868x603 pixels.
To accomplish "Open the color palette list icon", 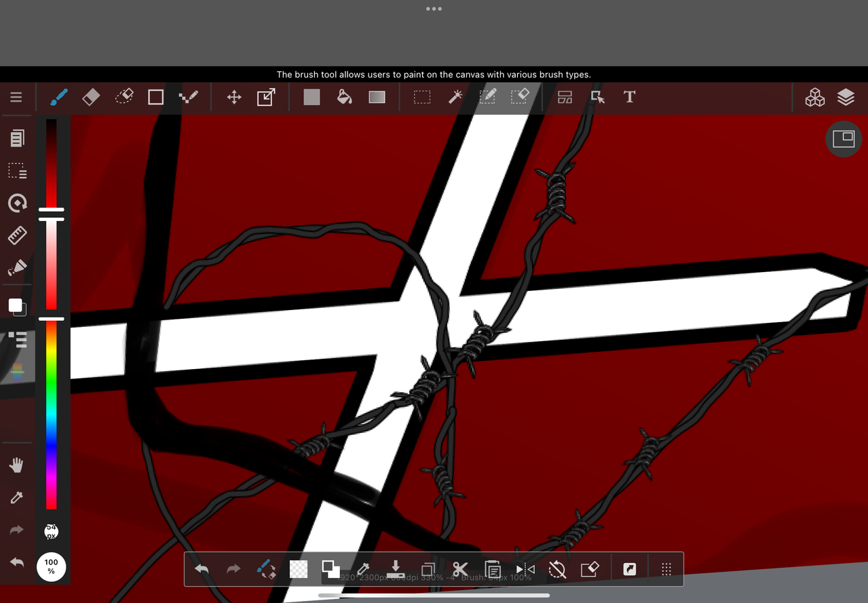I will 18,339.
